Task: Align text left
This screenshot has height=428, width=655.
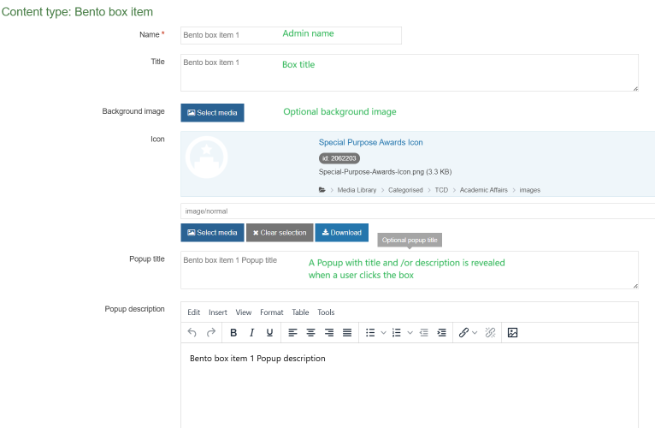Action: [x=293, y=332]
